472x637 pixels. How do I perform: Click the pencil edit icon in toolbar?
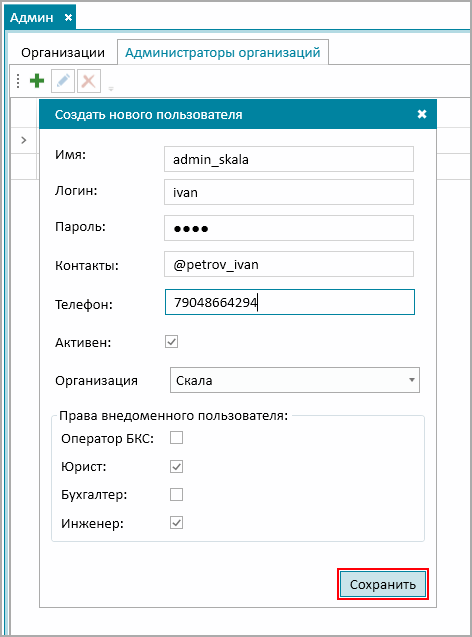click(x=63, y=81)
